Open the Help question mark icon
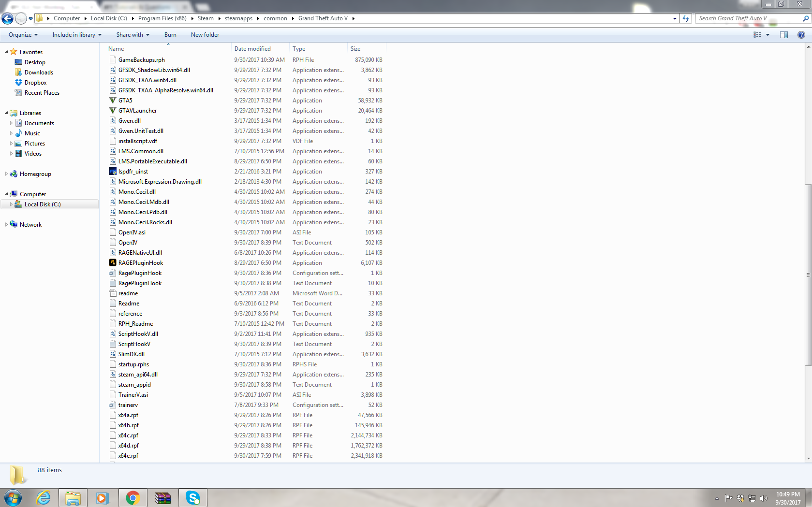This screenshot has width=812, height=507. [x=801, y=35]
